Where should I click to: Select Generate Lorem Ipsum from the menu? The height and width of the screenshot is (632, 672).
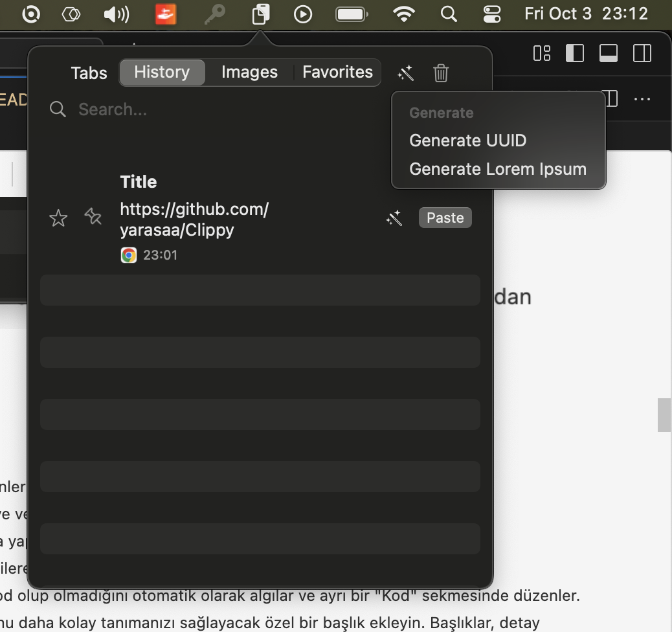498,168
